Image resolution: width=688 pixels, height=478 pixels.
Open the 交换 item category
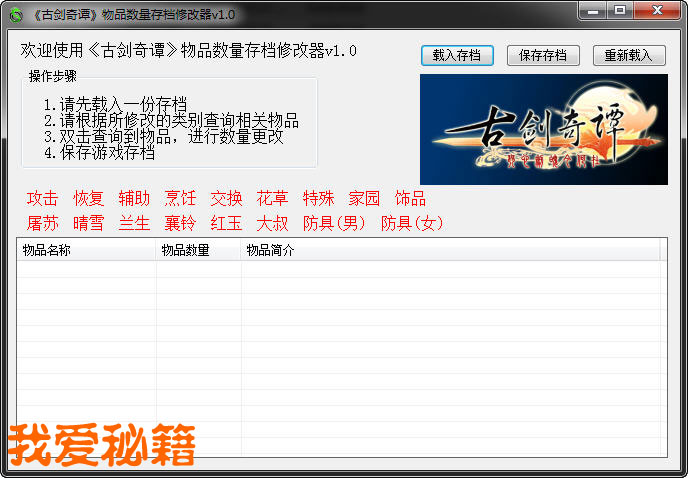coord(226,198)
